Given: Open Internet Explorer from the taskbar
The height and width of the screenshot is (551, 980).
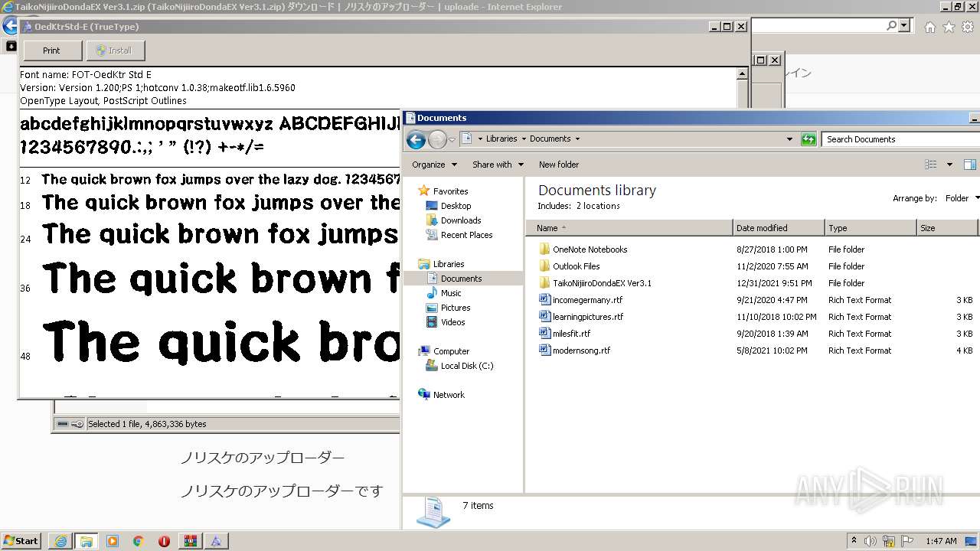Looking at the screenshot, I should (x=61, y=540).
